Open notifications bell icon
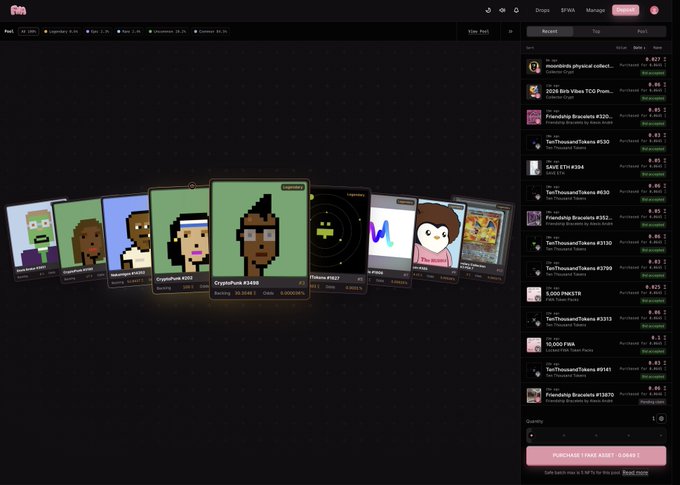The height and width of the screenshot is (485, 680). pos(516,10)
